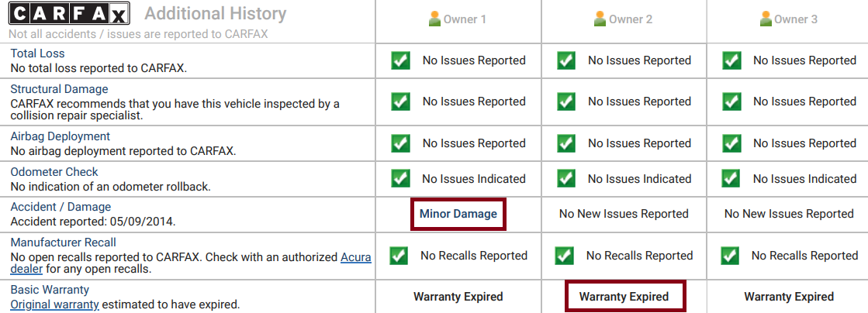Click Owner 3 Manufacturer Recall green checkmark
The width and height of the screenshot is (868, 313).
pyautogui.click(x=730, y=256)
